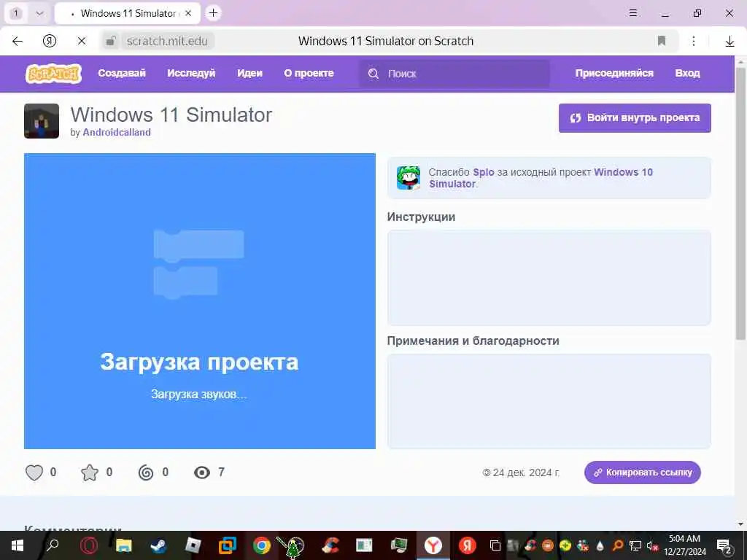Image resolution: width=747 pixels, height=560 pixels.
Task: Click the Androidcalland avatar thumbnail
Action: [42, 121]
